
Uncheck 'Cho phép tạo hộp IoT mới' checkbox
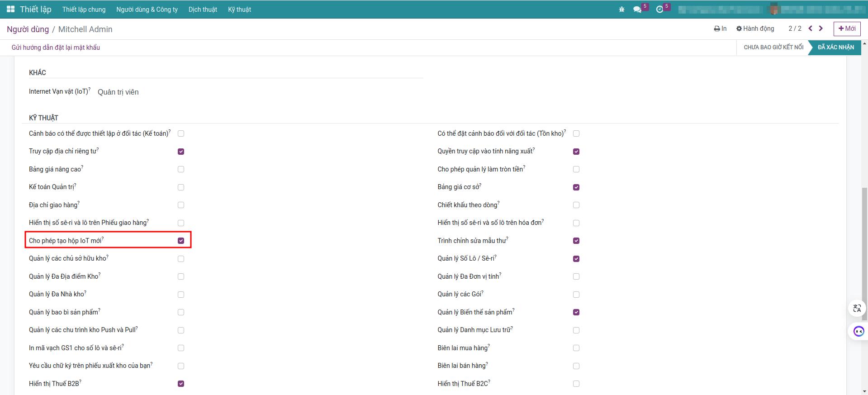pos(181,241)
